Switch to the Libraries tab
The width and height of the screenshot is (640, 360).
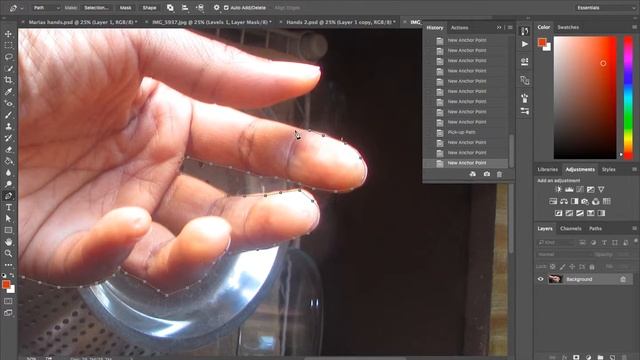pos(547,169)
